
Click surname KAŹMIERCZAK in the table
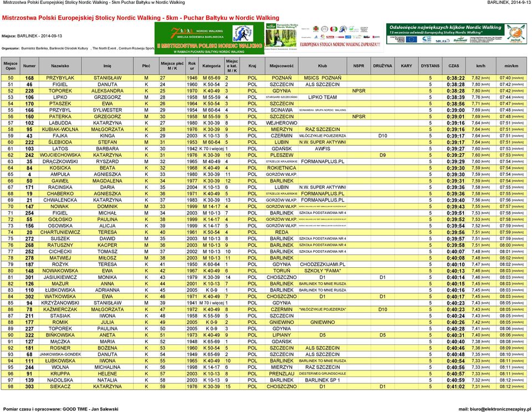pyautogui.click(x=60, y=310)
